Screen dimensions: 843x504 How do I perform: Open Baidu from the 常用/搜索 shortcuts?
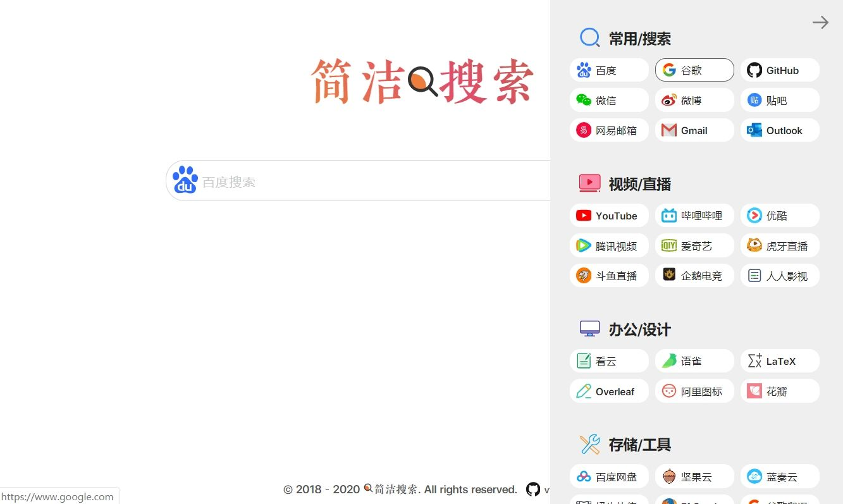coord(608,70)
